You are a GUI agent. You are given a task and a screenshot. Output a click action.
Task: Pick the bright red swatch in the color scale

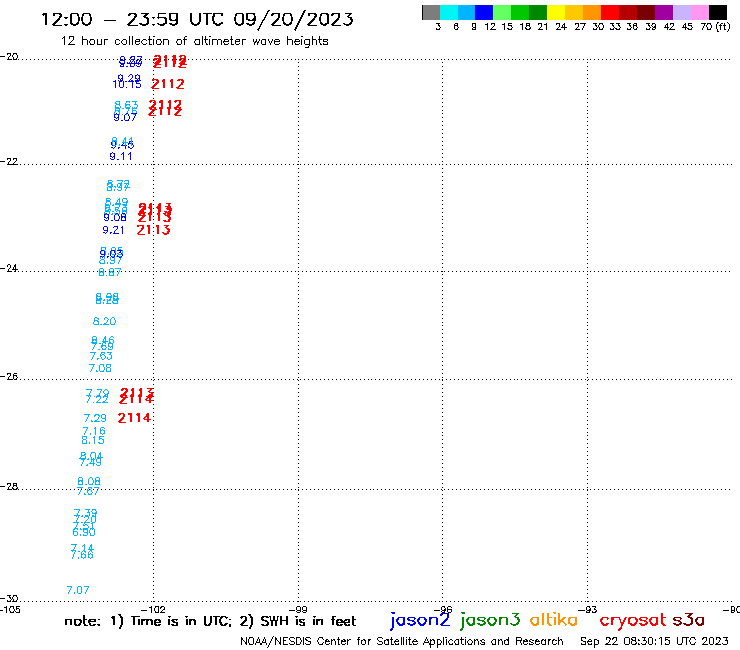(x=610, y=12)
